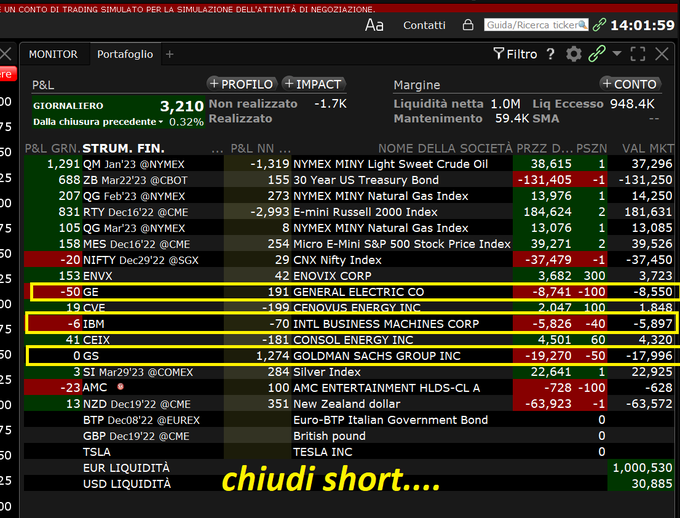Image resolution: width=680 pixels, height=518 pixels.
Task: Click the EUR liquidity value 1,000,530
Action: click(x=642, y=468)
